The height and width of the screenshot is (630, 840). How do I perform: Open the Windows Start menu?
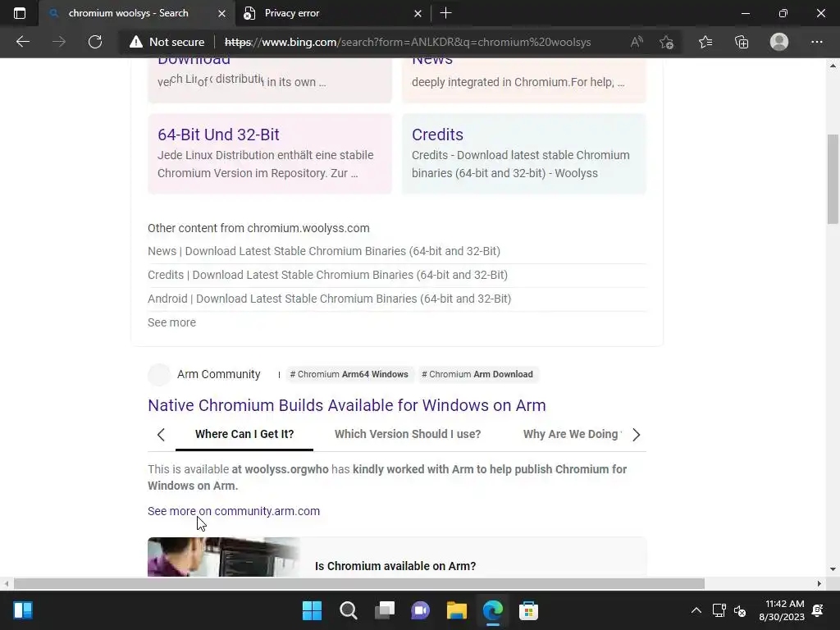[x=312, y=610]
